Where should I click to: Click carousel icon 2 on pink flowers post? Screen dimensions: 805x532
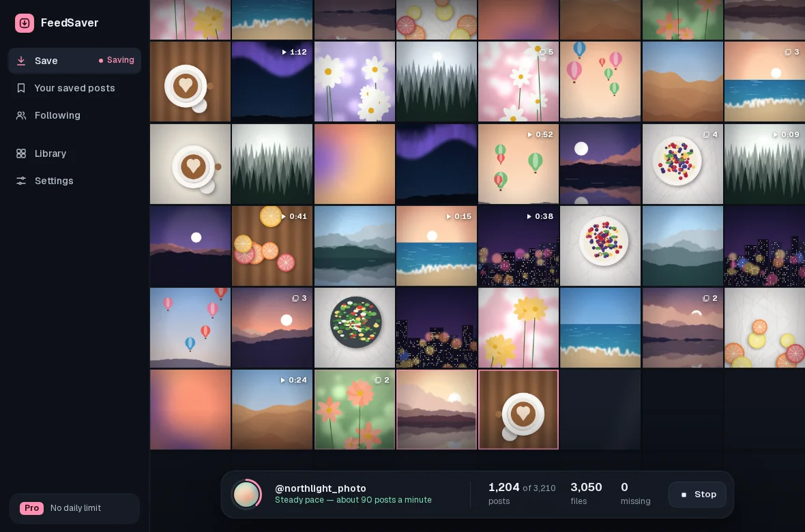coord(378,381)
